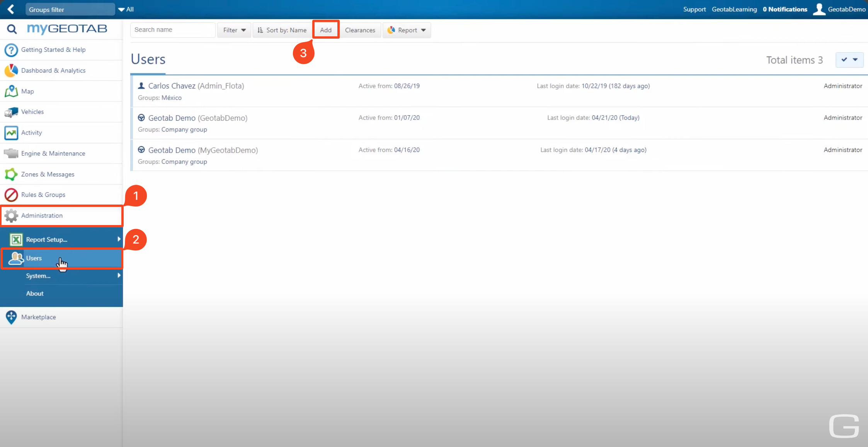Expand the Report dropdown in toolbar
This screenshot has height=447, width=868.
407,30
